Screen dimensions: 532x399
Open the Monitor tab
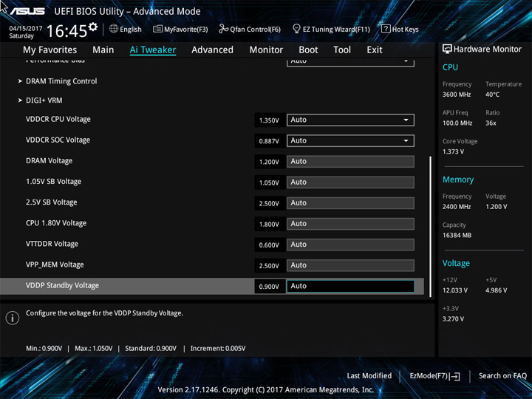[x=266, y=50]
